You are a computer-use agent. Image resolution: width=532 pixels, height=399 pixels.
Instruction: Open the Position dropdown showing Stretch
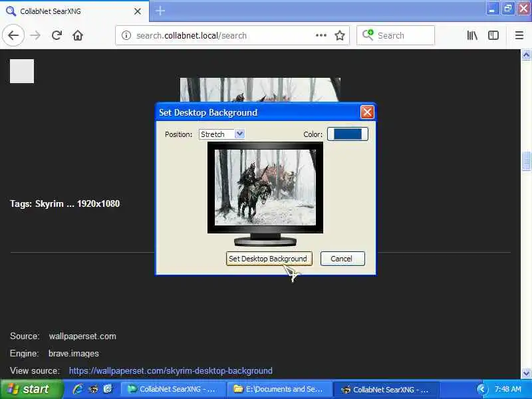tap(221, 134)
